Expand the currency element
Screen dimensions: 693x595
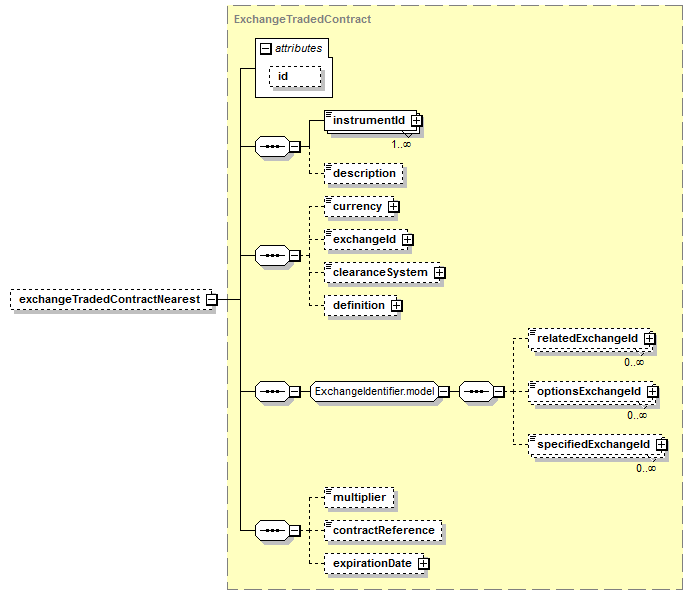(x=393, y=207)
